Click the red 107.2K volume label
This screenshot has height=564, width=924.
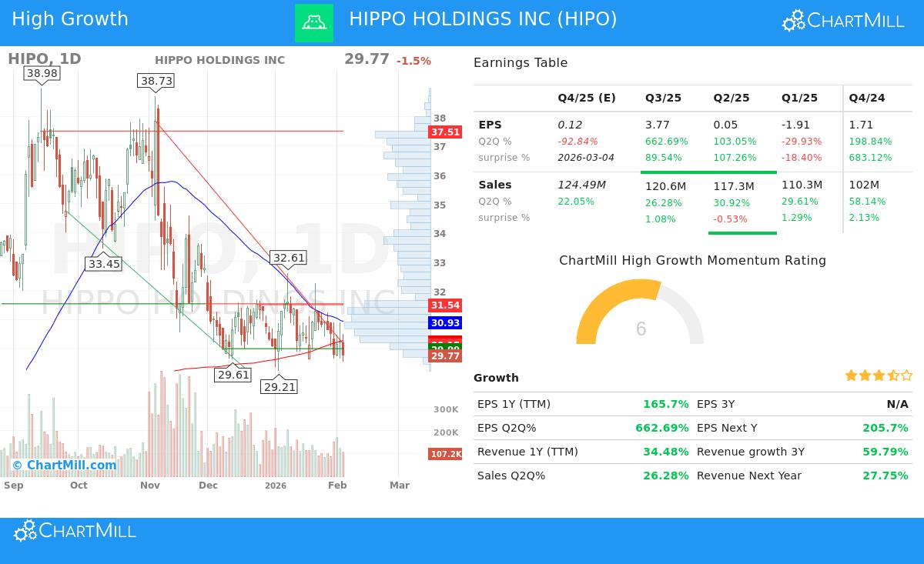[x=445, y=454]
